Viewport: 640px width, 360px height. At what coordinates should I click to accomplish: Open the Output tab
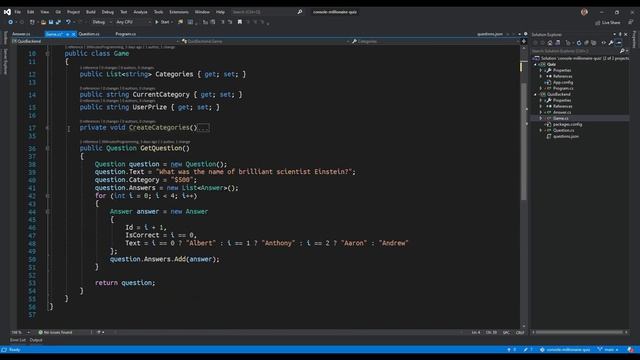click(x=36, y=340)
